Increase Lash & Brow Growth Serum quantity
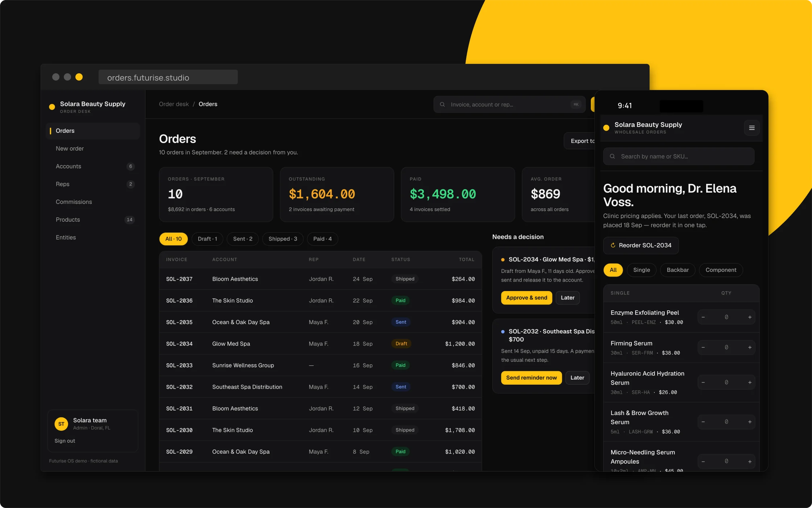The width and height of the screenshot is (812, 508). pyautogui.click(x=750, y=422)
